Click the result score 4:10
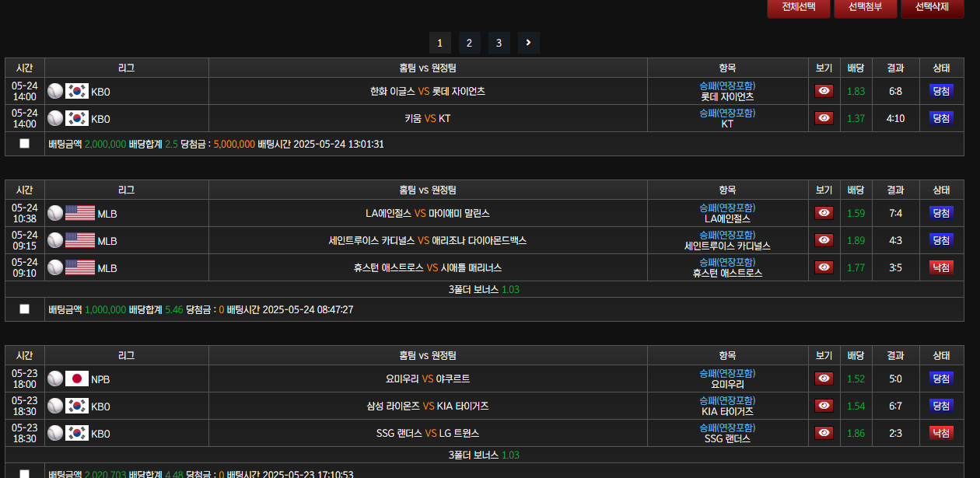Viewport: 980px width, 478px height. pyautogui.click(x=895, y=118)
